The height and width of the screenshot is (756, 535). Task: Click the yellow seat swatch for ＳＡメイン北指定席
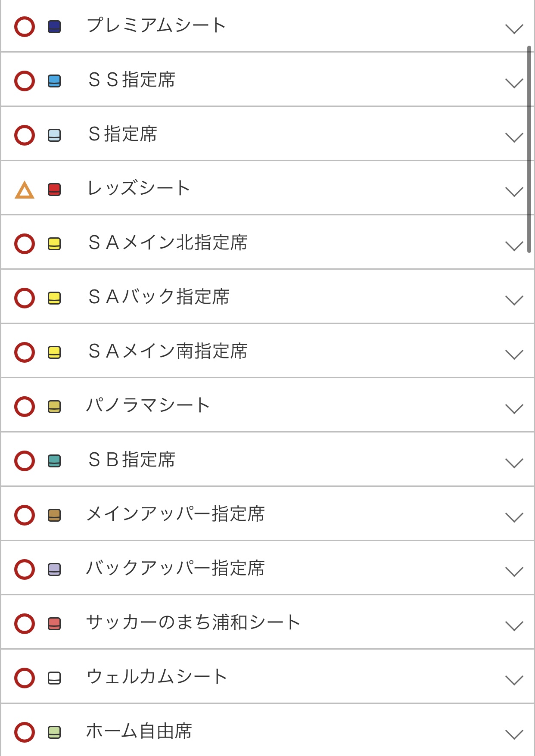(x=54, y=244)
